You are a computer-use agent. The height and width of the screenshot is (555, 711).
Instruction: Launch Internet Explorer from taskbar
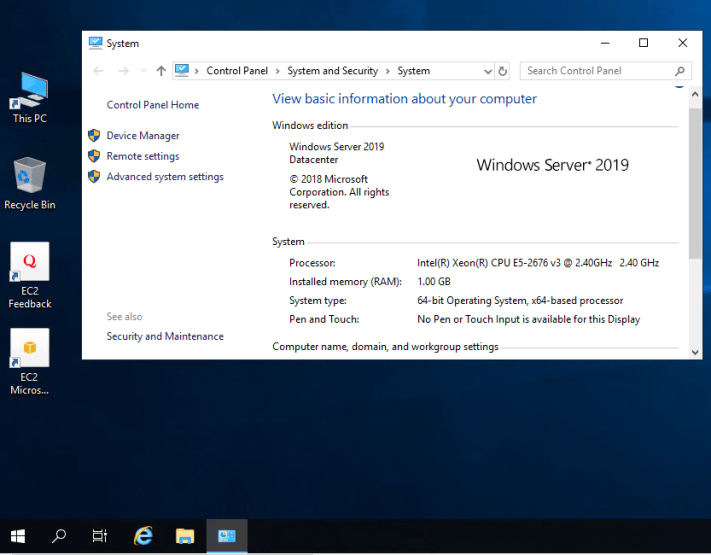click(x=143, y=536)
